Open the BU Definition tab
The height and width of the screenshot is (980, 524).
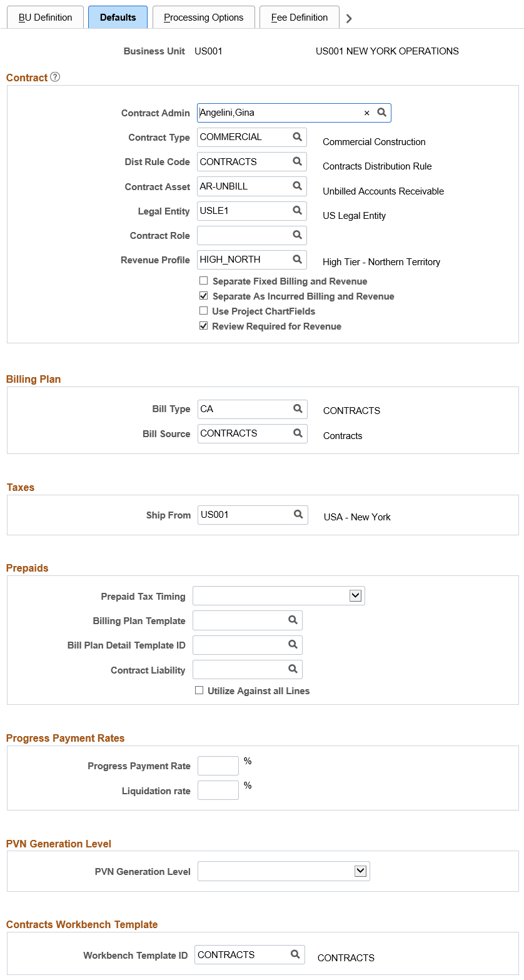(x=44, y=18)
